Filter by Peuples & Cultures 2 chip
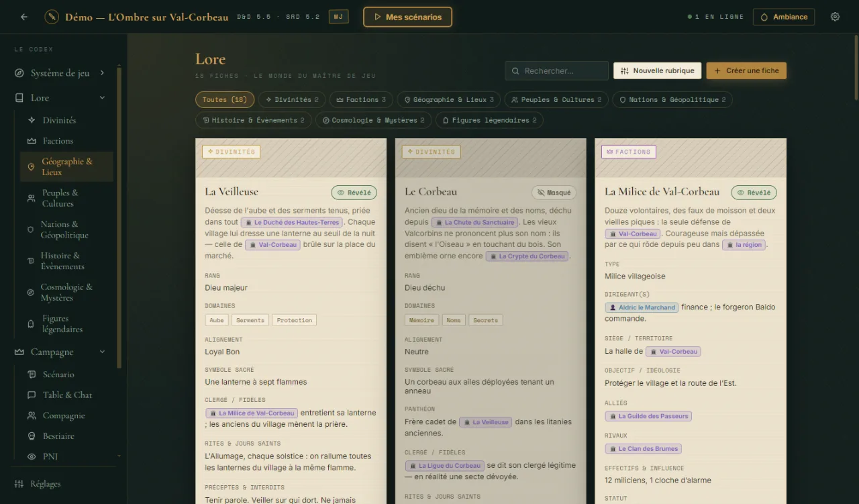This screenshot has height=504, width=859. [556, 100]
